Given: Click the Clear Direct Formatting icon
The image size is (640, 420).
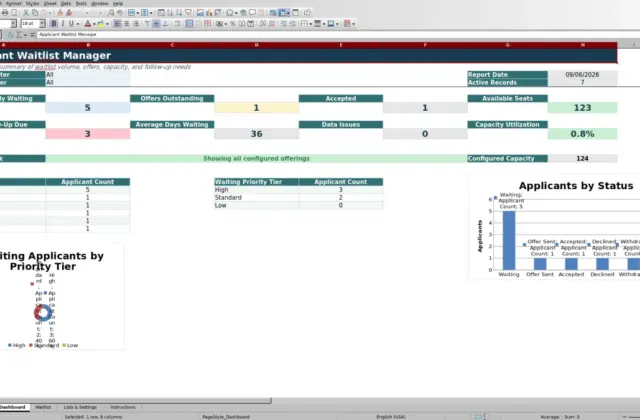Looking at the screenshot, I should [69, 13].
